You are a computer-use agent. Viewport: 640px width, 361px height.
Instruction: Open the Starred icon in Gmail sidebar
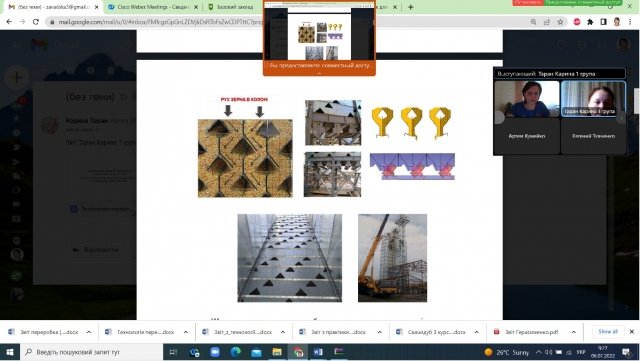17,118
